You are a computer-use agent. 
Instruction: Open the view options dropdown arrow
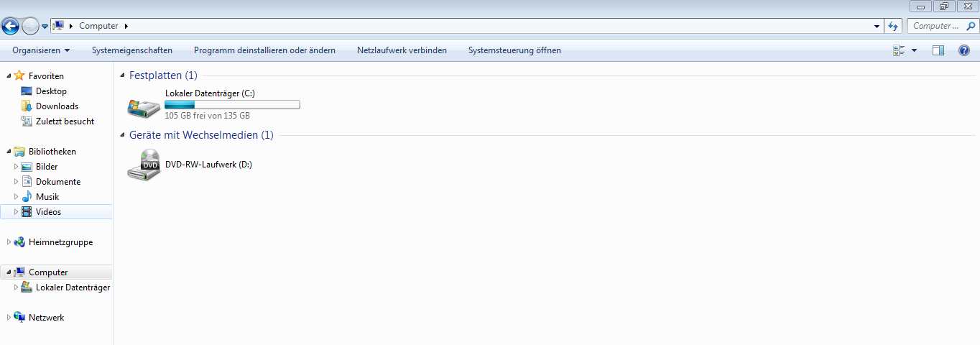click(x=914, y=50)
